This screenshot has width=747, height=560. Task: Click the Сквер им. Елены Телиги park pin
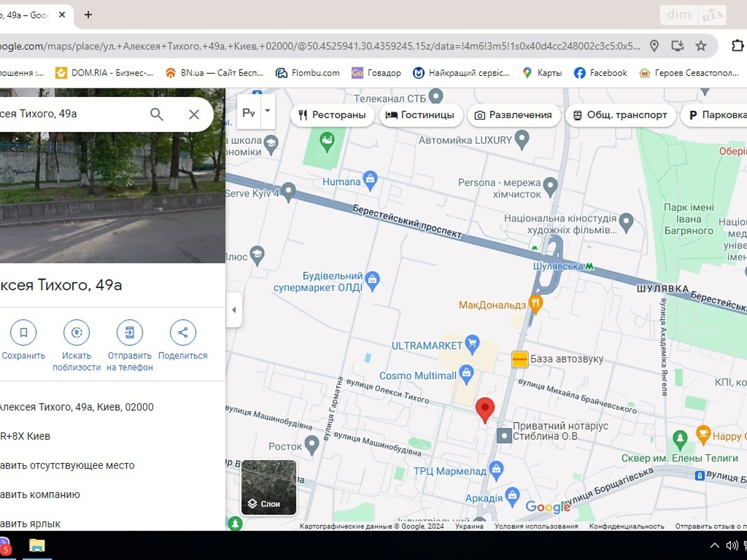click(x=680, y=440)
